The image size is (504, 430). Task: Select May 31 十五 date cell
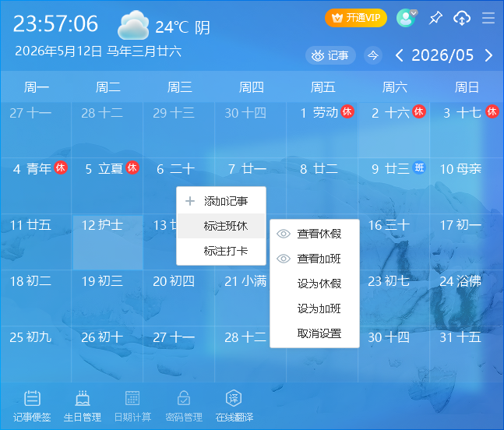467,354
